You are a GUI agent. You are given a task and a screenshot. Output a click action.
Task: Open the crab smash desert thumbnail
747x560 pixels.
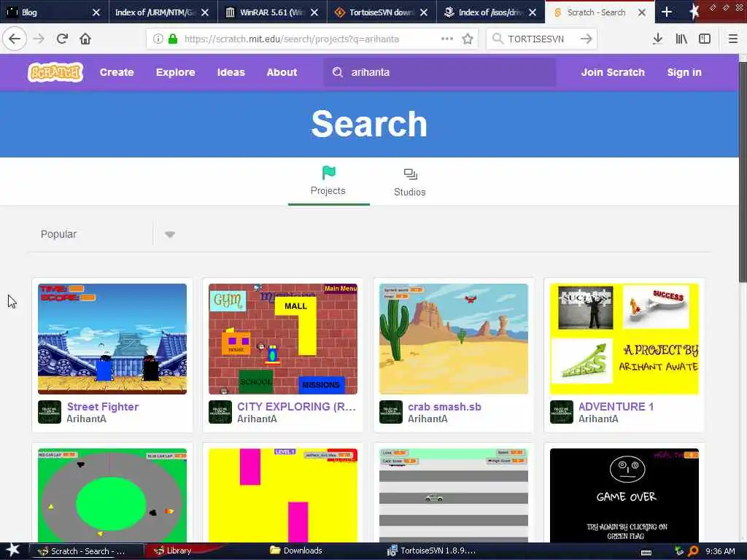(x=454, y=339)
